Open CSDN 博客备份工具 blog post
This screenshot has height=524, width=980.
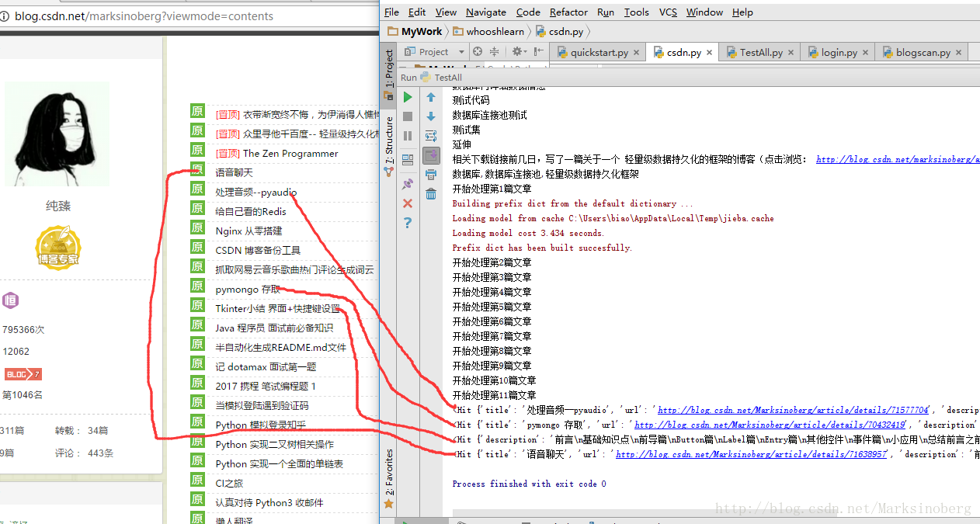click(258, 250)
